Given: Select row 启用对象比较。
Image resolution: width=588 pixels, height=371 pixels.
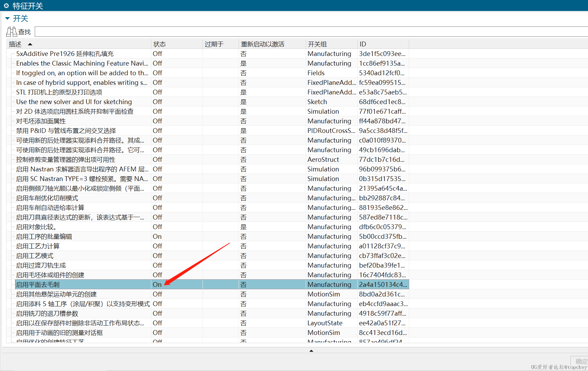Looking at the screenshot, I should [x=212, y=227].
